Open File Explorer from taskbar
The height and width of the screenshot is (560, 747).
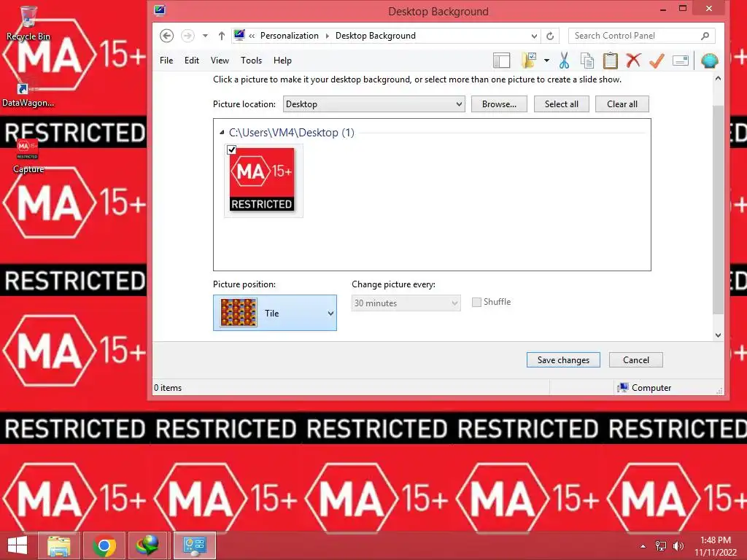point(59,545)
